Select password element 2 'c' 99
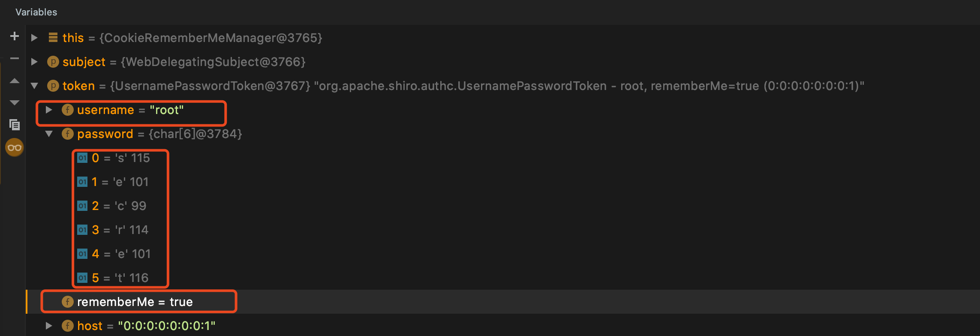980x336 pixels. tap(112, 206)
